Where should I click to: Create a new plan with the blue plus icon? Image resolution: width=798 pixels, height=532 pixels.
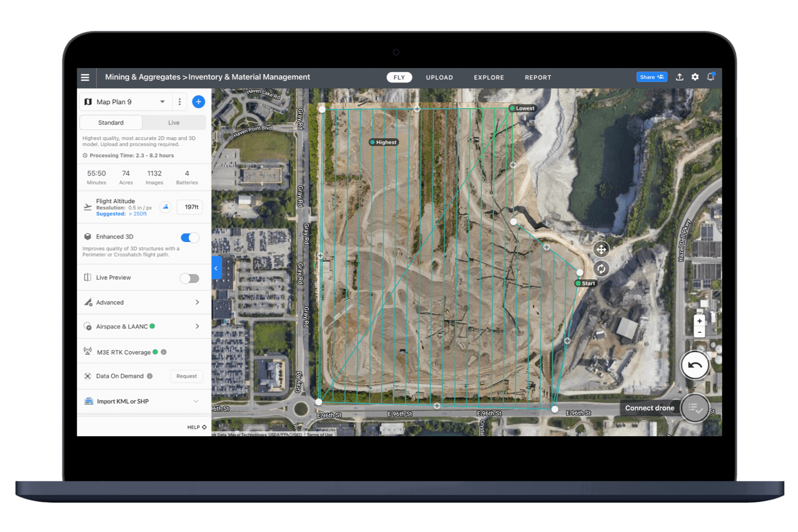(198, 102)
